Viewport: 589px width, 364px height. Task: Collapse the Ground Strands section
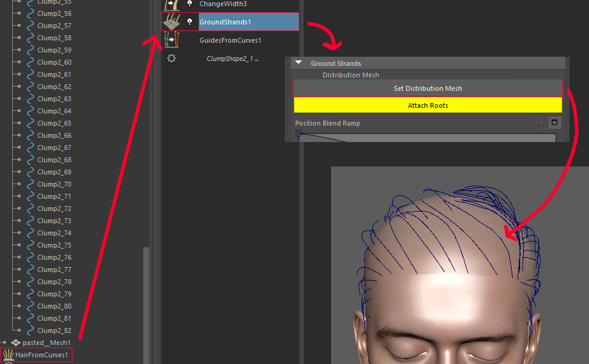[299, 63]
